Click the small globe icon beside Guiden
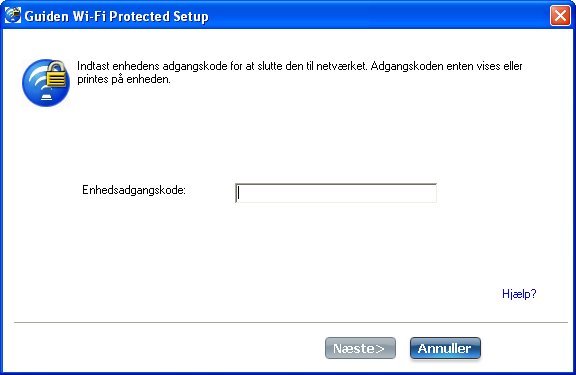 (13, 15)
